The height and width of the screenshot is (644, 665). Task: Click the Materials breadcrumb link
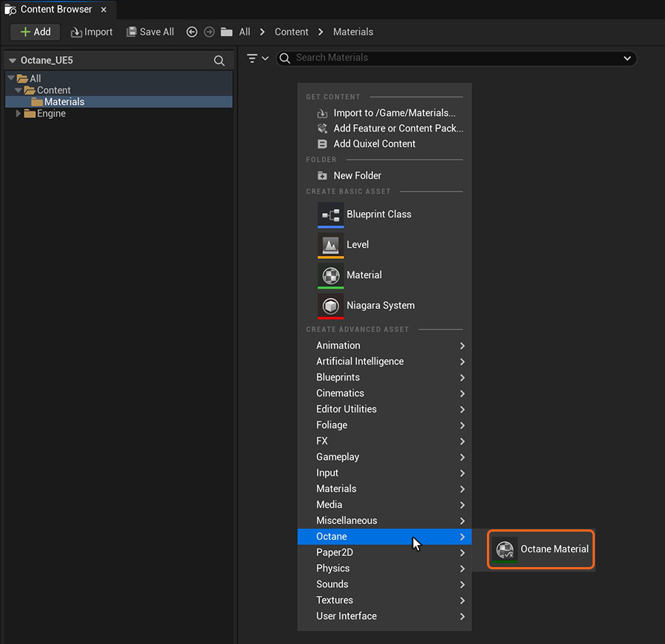(353, 32)
